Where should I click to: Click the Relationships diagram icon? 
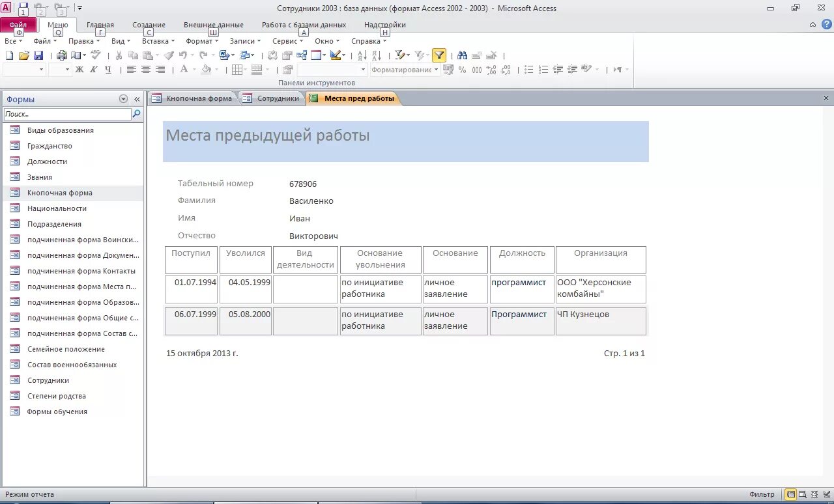[302, 56]
